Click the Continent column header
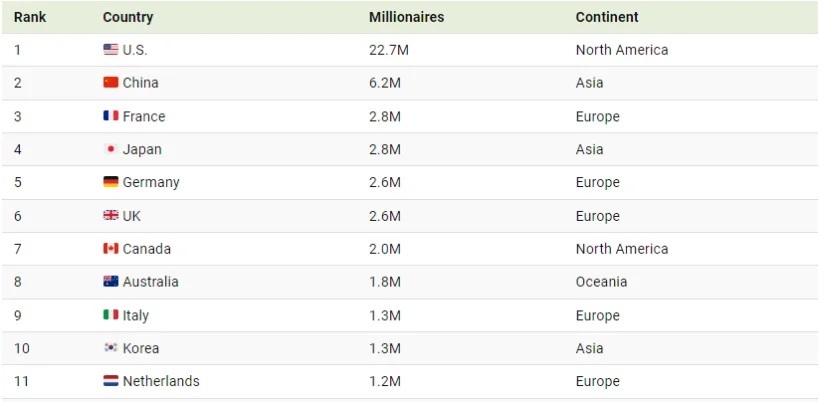This screenshot has height=402, width=820. [607, 17]
